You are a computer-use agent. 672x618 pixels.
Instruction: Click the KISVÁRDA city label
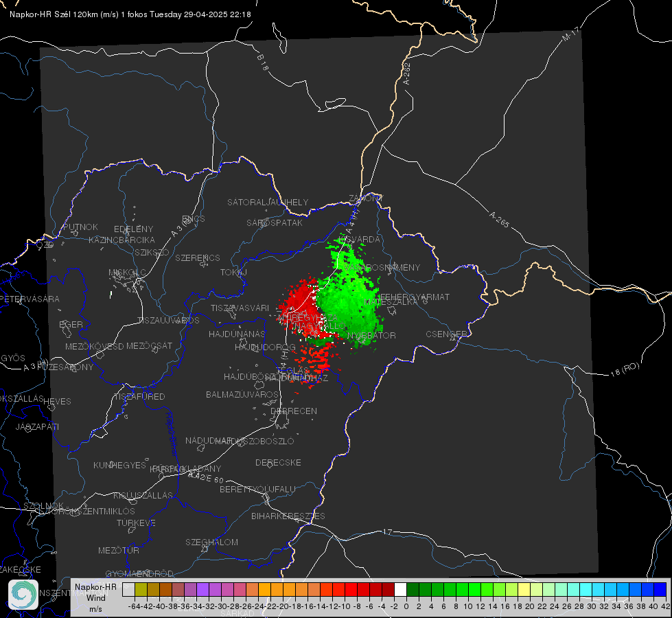point(360,239)
